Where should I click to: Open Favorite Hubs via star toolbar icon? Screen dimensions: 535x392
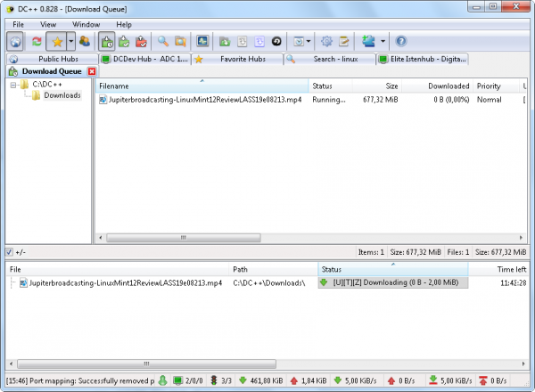coord(56,41)
